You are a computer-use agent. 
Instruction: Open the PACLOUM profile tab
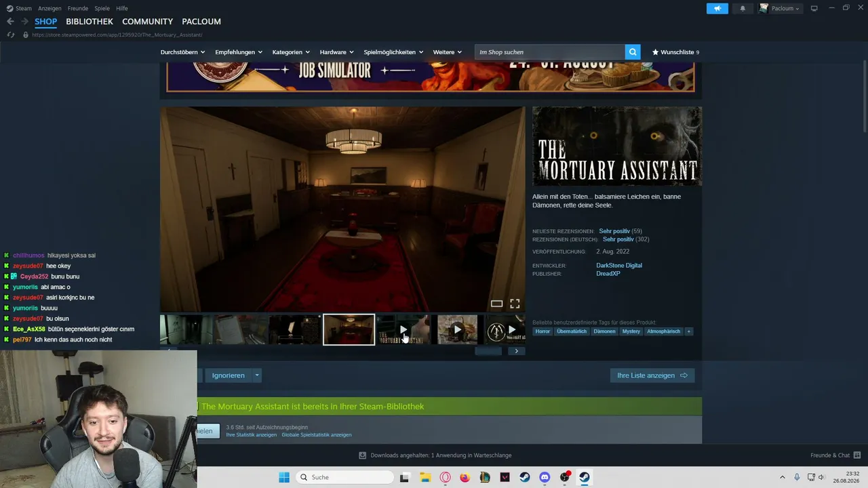(201, 22)
